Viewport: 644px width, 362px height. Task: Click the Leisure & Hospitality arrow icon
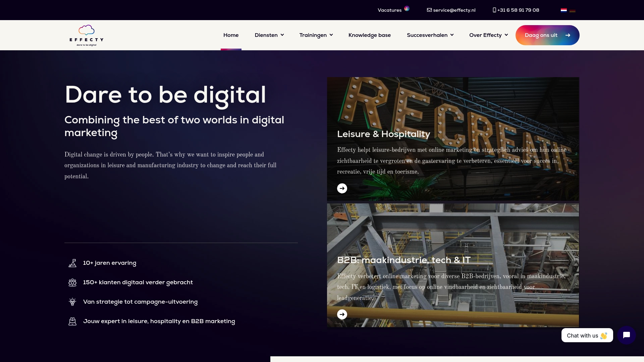click(x=342, y=188)
